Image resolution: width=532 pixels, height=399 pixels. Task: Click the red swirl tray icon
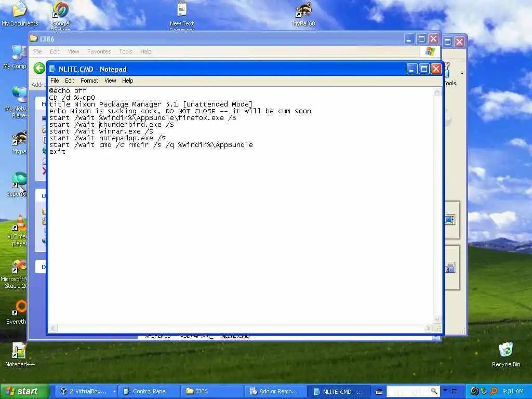474,391
